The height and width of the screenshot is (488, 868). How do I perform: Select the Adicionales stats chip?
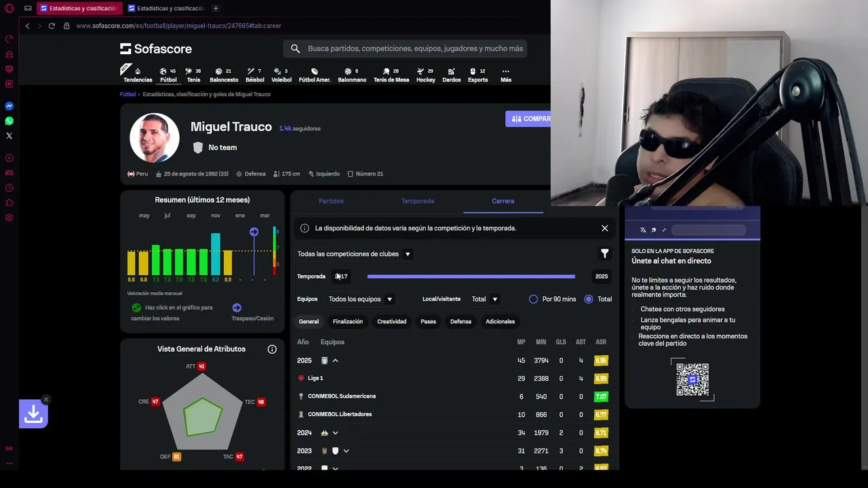click(500, 321)
